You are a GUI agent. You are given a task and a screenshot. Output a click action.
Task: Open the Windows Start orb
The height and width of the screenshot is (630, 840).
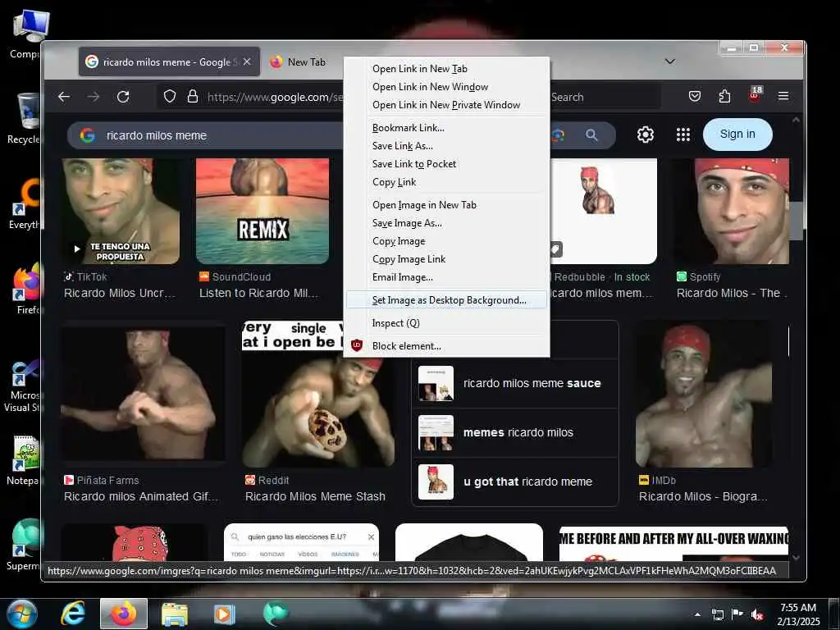(21, 614)
